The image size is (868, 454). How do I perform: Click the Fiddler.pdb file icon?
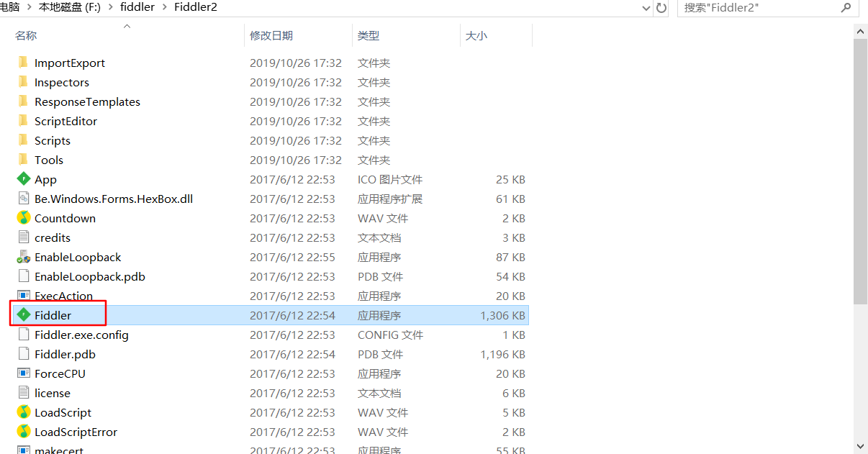[x=23, y=354]
